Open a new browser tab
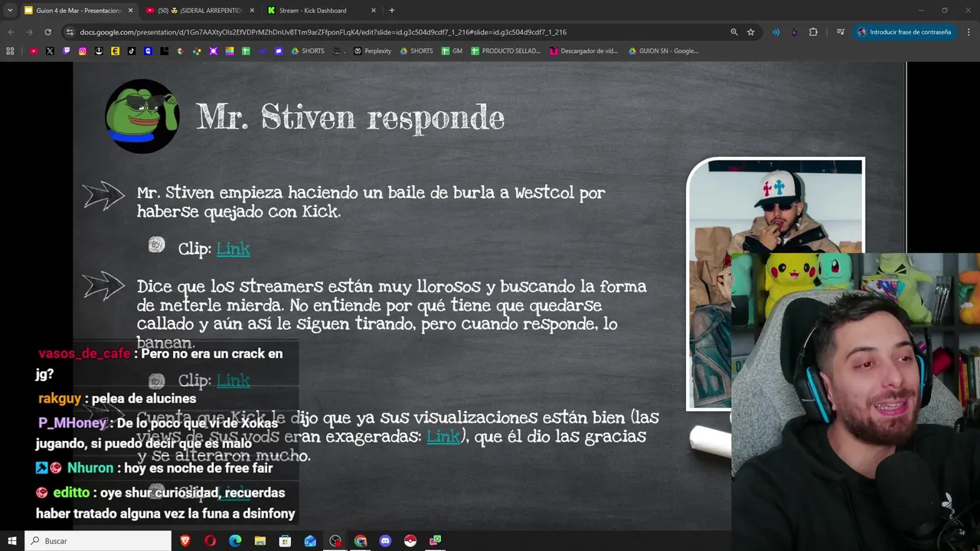980x551 pixels. (392, 11)
